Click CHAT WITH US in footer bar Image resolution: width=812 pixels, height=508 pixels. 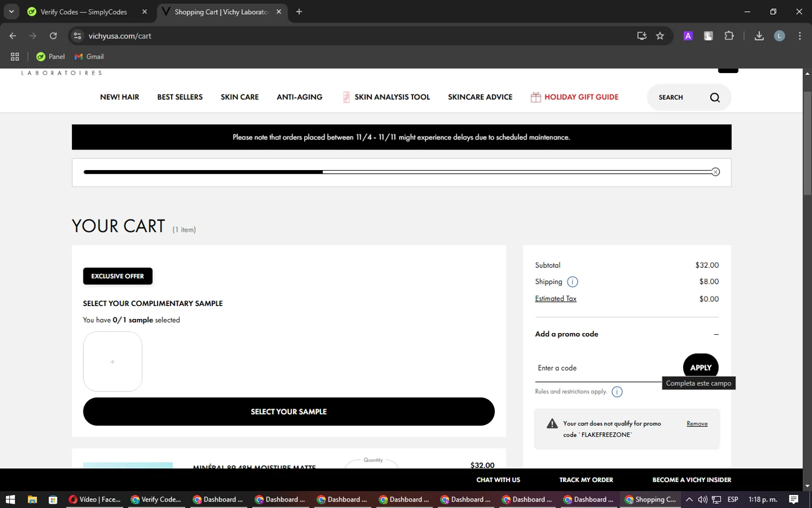[498, 480]
